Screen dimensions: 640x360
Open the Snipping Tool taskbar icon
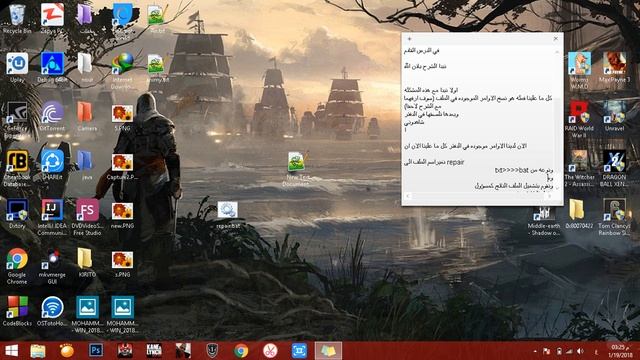(270, 351)
